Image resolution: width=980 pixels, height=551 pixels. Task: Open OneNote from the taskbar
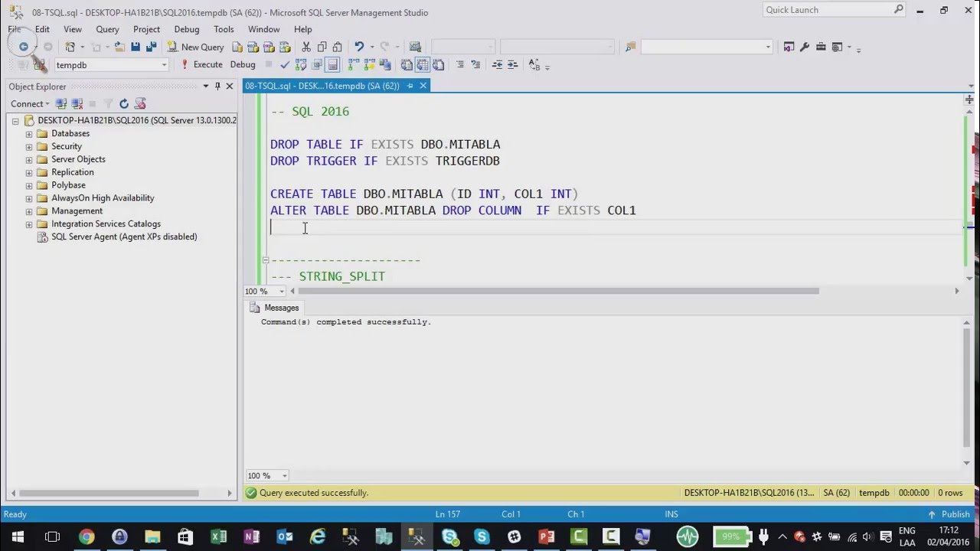coord(251,536)
